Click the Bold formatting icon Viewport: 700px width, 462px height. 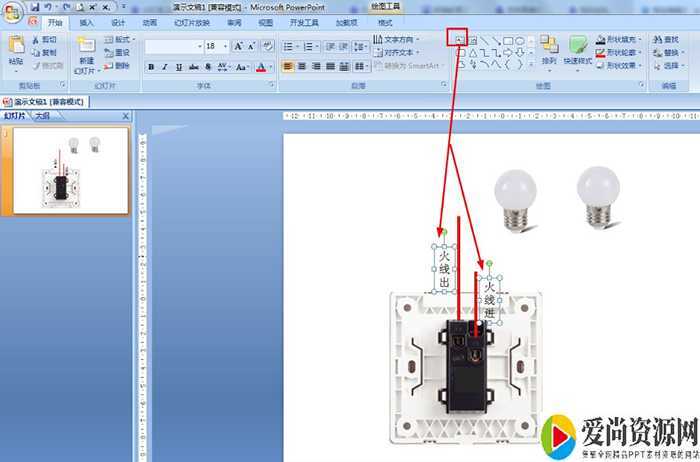(151, 67)
